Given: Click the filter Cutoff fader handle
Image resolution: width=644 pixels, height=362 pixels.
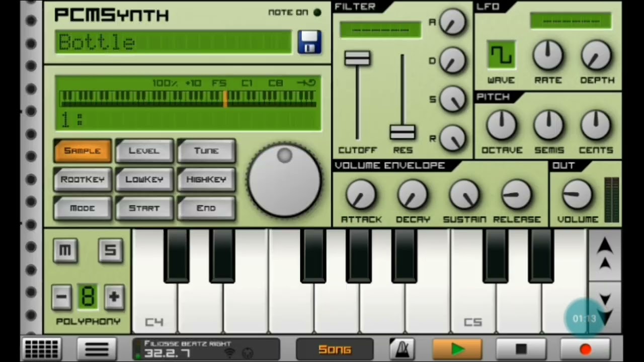Looking at the screenshot, I should click(357, 58).
